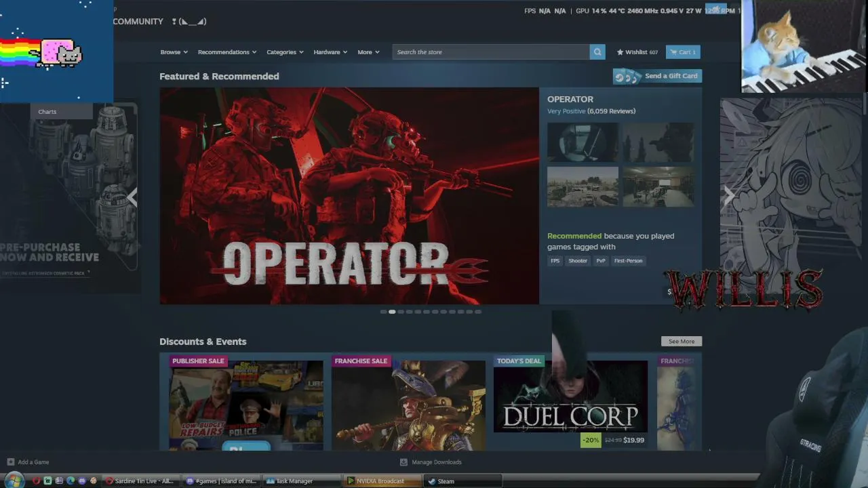Open the purple Discord quick launch icon
This screenshot has height=488, width=868.
coord(82,481)
